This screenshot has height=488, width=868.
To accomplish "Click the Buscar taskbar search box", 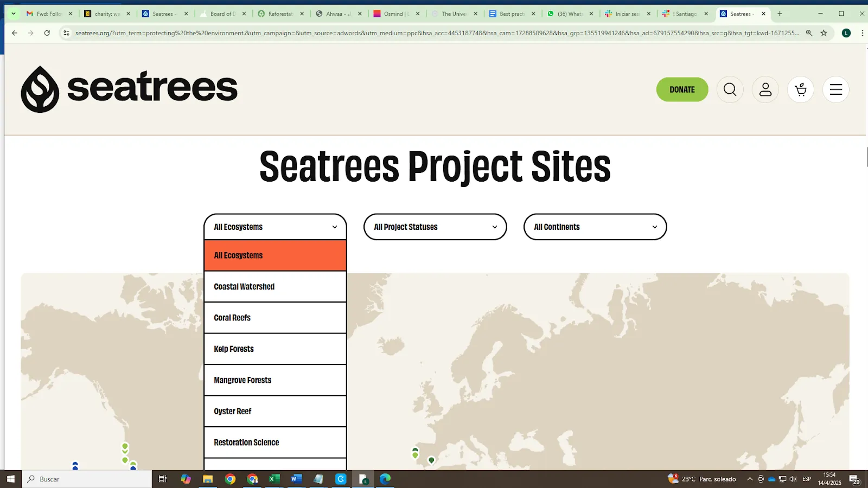I will [x=87, y=479].
